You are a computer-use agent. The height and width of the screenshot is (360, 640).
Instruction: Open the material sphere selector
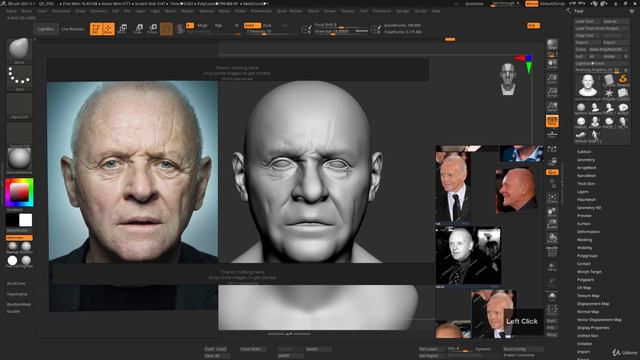click(x=19, y=160)
